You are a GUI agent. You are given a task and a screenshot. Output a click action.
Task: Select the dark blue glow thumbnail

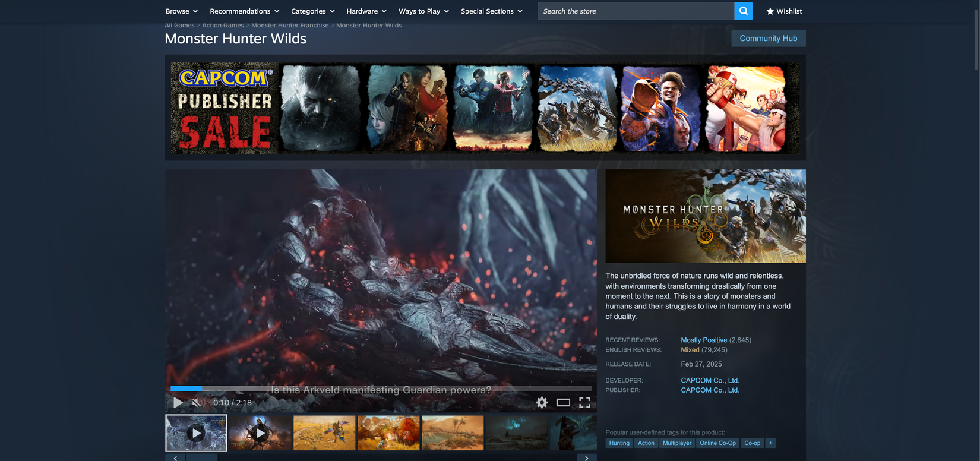(x=517, y=433)
